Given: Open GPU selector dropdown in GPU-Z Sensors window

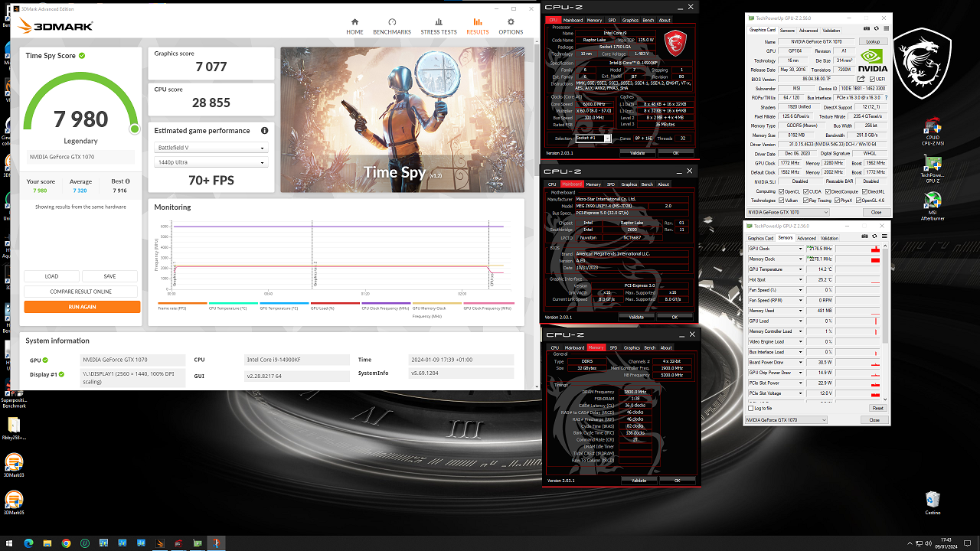Looking at the screenshot, I should pos(787,420).
